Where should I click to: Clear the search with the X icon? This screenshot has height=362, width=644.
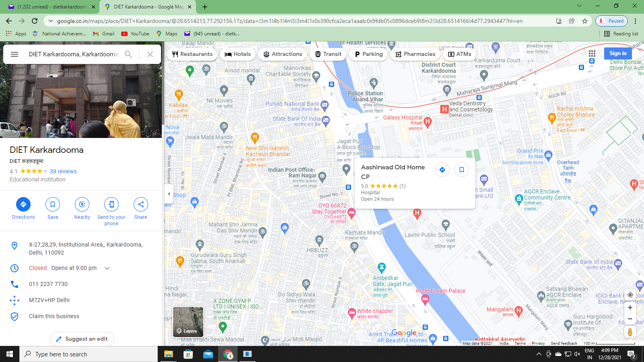pyautogui.click(x=150, y=54)
